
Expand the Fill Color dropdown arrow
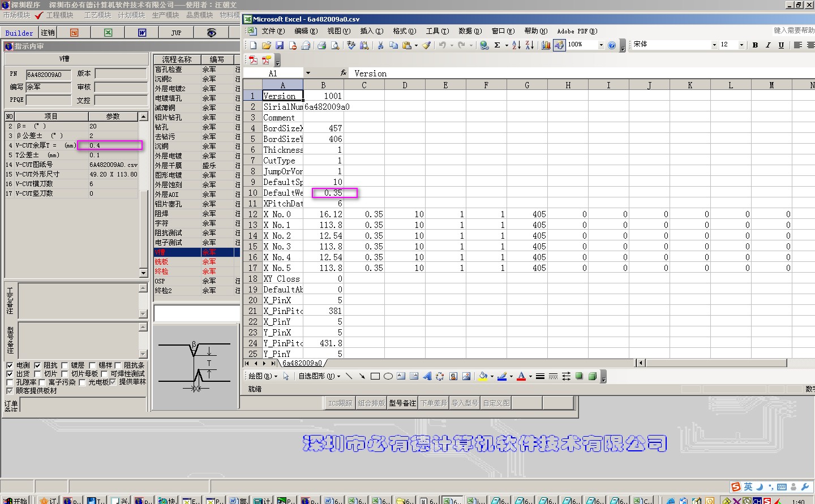492,376
